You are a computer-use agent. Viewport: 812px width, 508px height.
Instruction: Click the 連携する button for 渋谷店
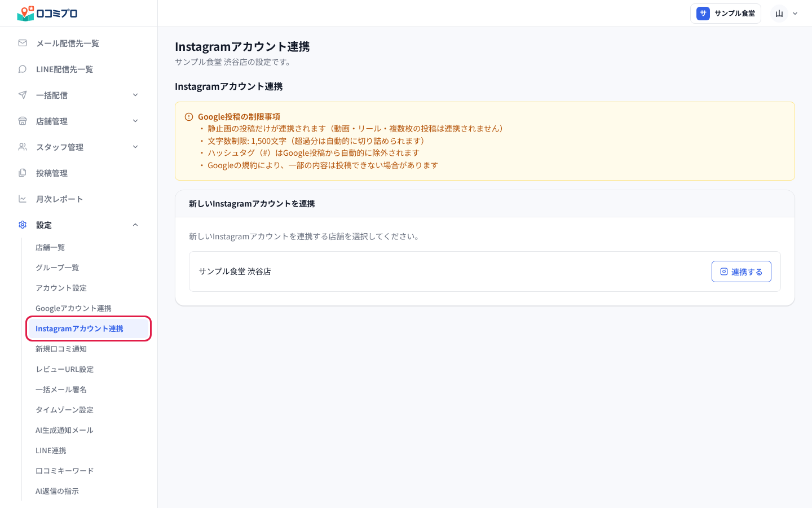[x=742, y=271]
